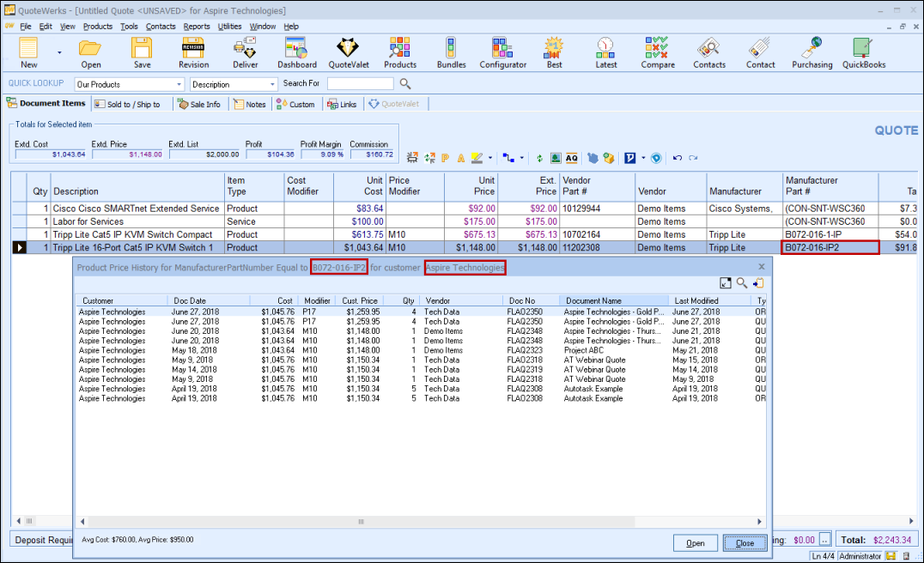The image size is (924, 563).
Task: Click the QuickBooks toolbar icon
Action: 864,53
